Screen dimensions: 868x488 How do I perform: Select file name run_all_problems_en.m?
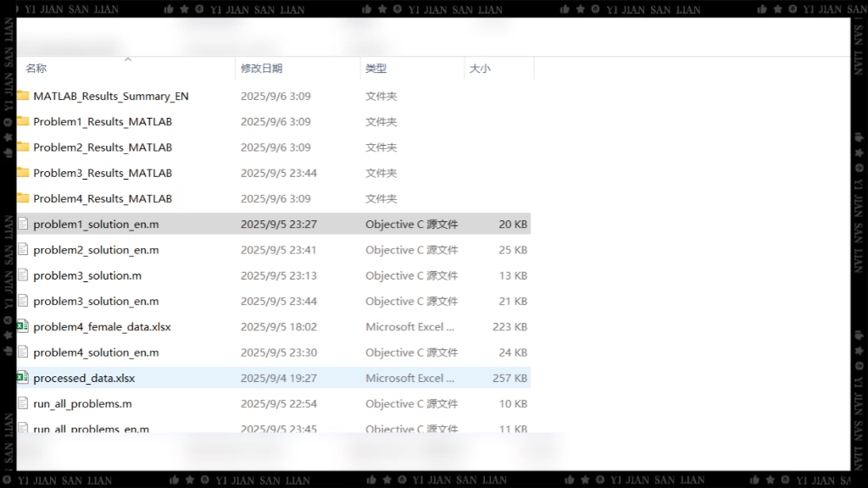coord(92,428)
